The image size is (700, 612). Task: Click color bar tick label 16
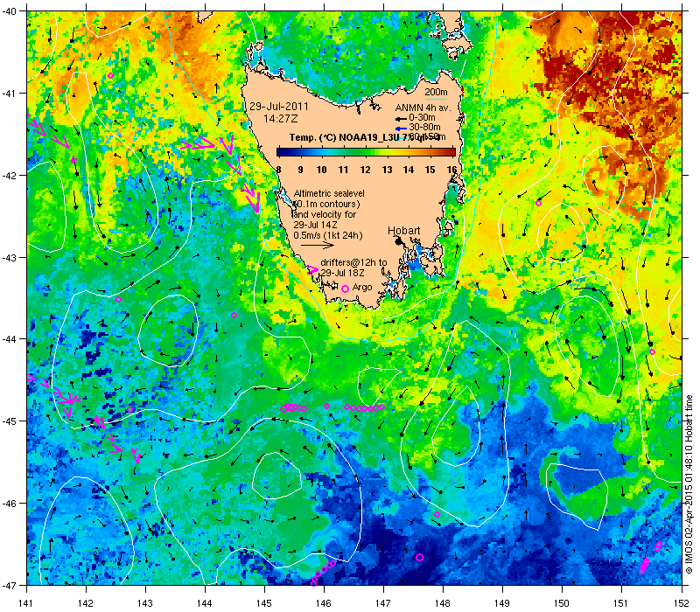click(451, 170)
